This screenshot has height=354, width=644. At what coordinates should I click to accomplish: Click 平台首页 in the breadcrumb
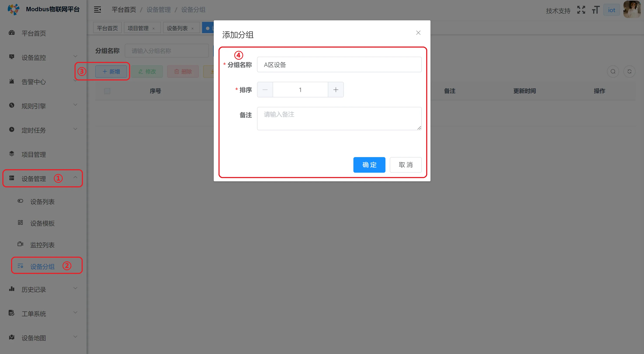click(123, 10)
